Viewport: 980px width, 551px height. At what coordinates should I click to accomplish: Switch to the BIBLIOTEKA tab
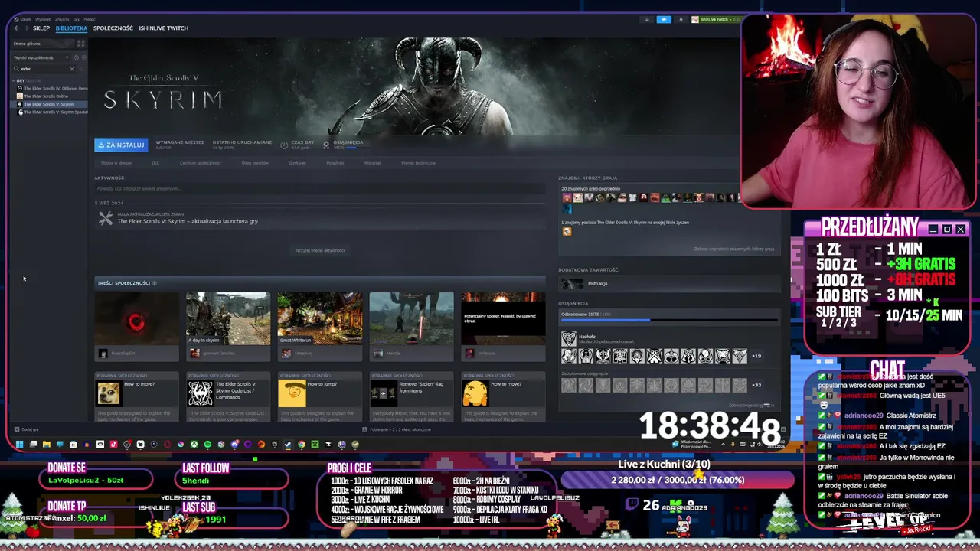(x=71, y=28)
